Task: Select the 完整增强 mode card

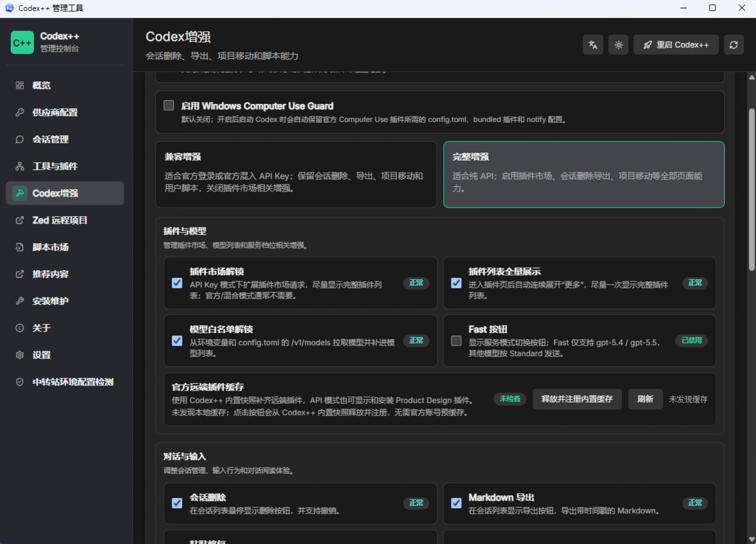Action: coord(584,174)
